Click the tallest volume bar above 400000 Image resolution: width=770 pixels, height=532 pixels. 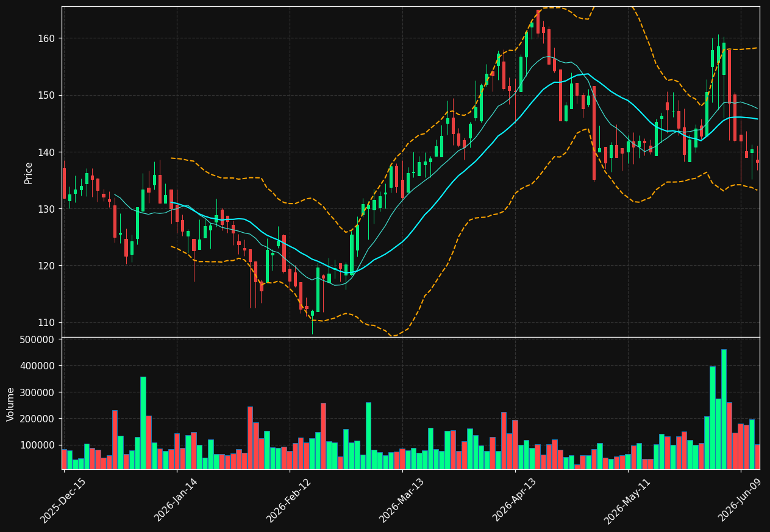pos(724,410)
